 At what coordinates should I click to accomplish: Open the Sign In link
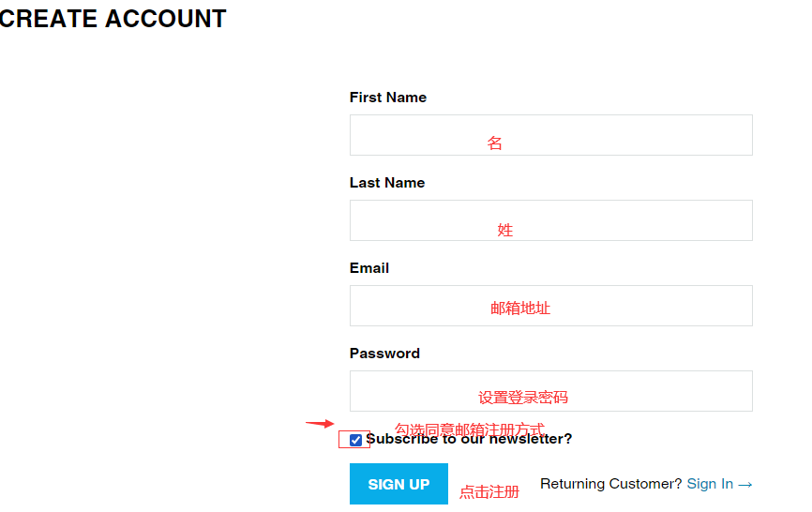pyautogui.click(x=719, y=484)
